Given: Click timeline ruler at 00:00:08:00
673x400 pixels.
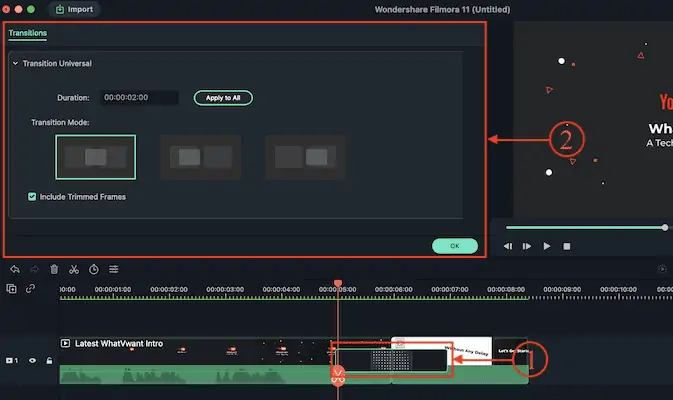Looking at the screenshot, I should (x=506, y=292).
